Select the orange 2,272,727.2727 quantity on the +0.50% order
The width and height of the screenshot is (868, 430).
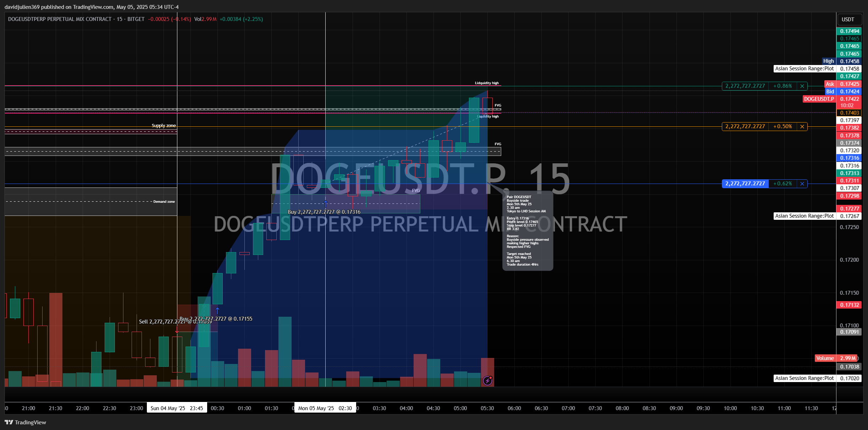pos(745,126)
